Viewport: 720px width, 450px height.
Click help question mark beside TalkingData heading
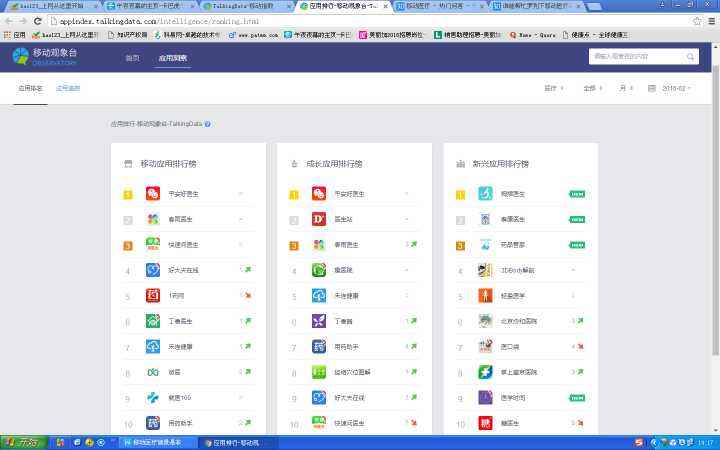208,124
